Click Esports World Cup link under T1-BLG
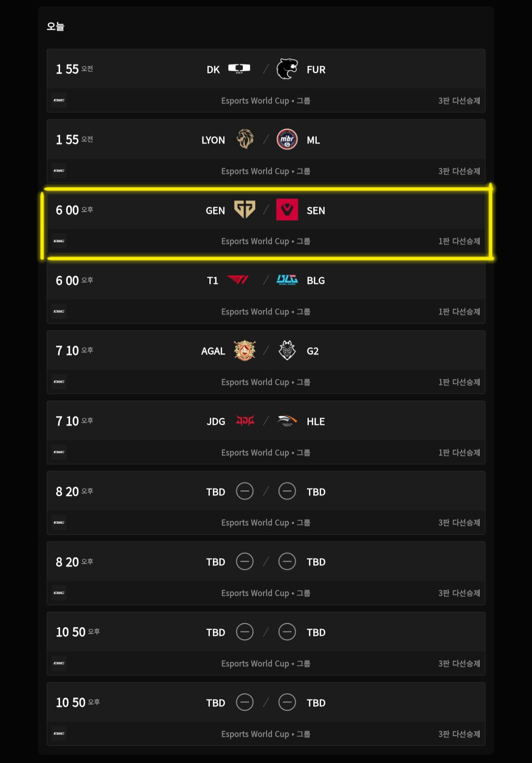This screenshot has width=532, height=763. point(266,312)
